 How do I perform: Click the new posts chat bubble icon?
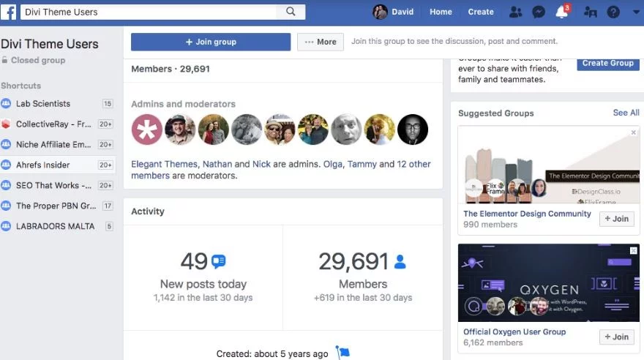[218, 261]
